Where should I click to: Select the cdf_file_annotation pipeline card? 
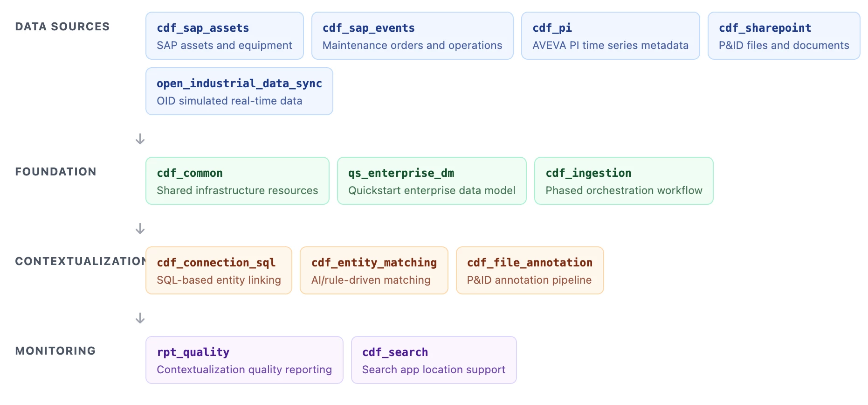tap(530, 271)
